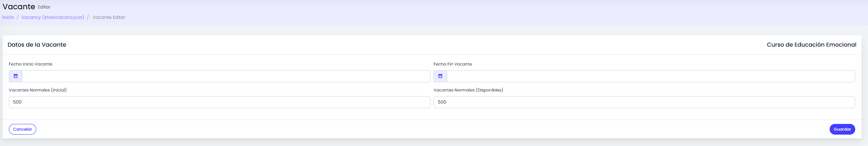Click the calendar icon for Fecha Fin Vacante
868x146 pixels.
pos(440,76)
